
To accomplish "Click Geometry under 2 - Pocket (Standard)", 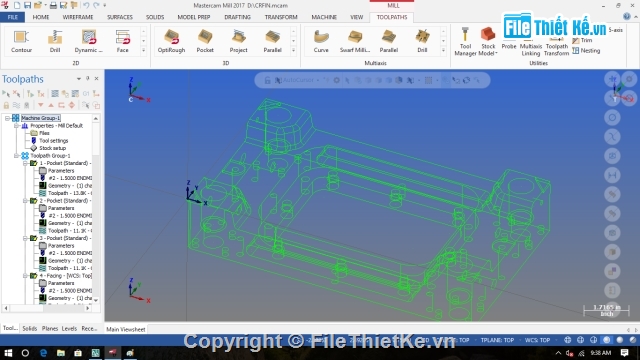I will coord(65,223).
